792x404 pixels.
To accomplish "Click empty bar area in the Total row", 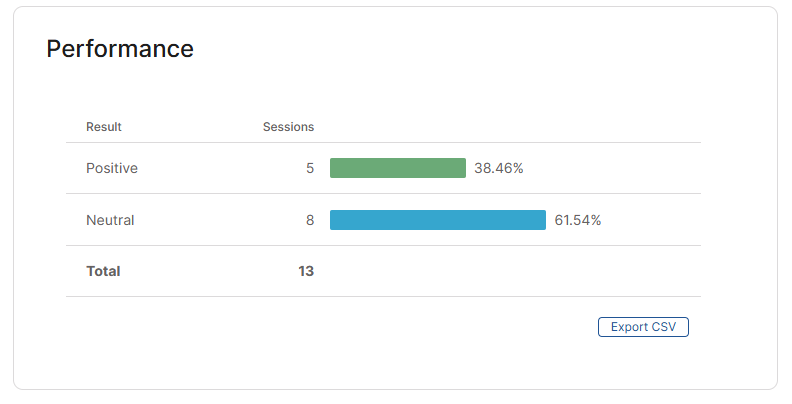I will point(500,271).
